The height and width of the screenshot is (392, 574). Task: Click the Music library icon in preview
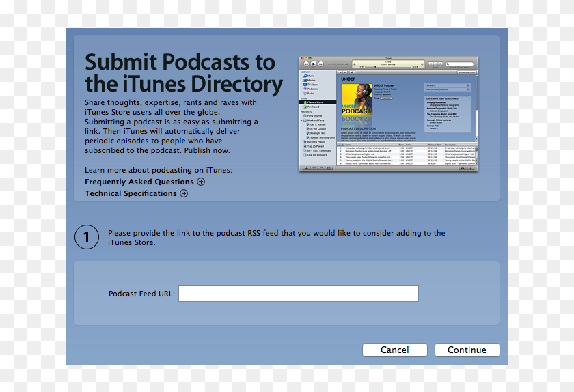point(305,76)
